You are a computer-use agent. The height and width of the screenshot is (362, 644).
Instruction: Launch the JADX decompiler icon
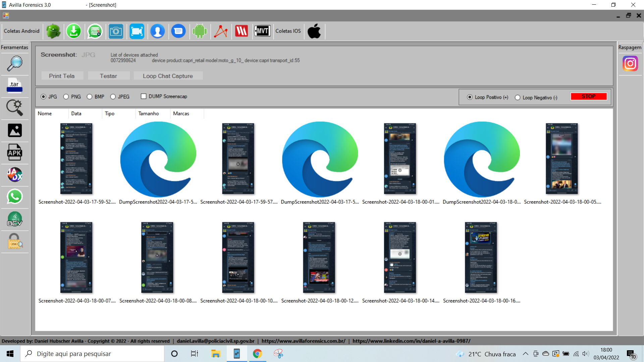point(15,175)
